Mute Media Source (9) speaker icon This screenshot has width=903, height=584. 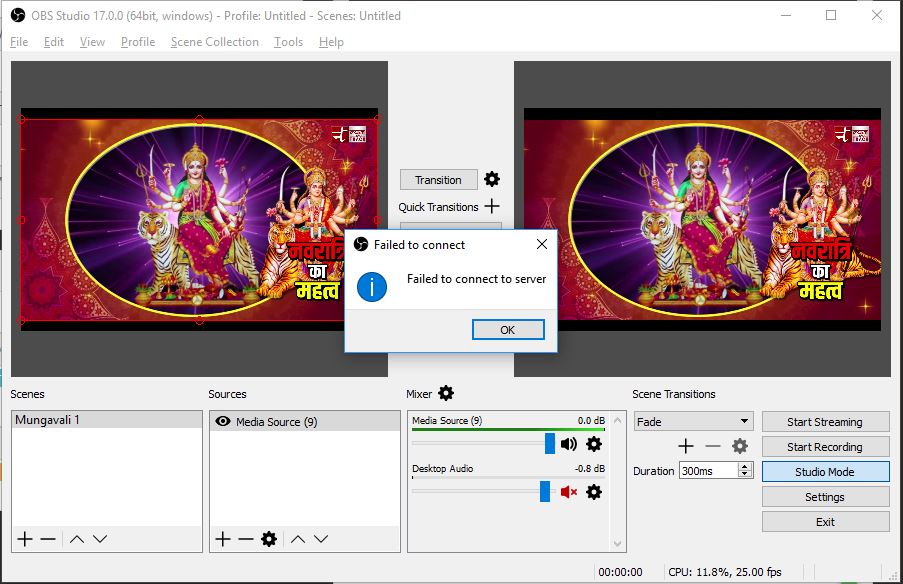568,443
